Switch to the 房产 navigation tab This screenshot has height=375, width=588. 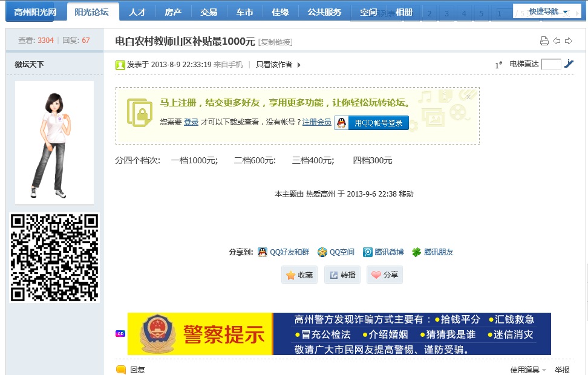[173, 11]
